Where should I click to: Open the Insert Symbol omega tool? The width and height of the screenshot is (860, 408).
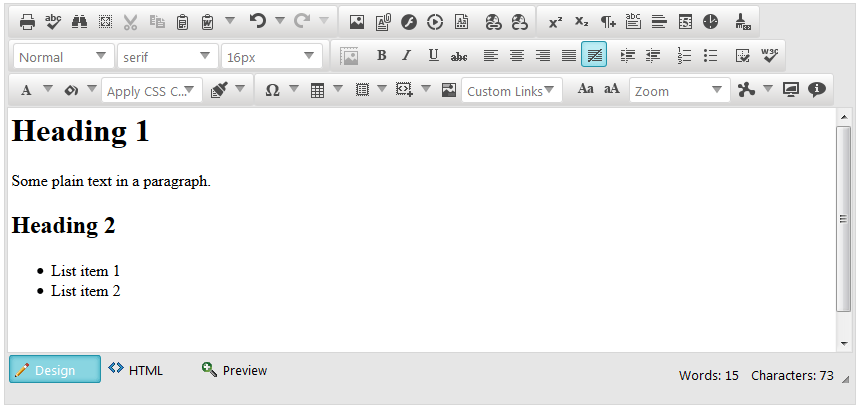272,90
